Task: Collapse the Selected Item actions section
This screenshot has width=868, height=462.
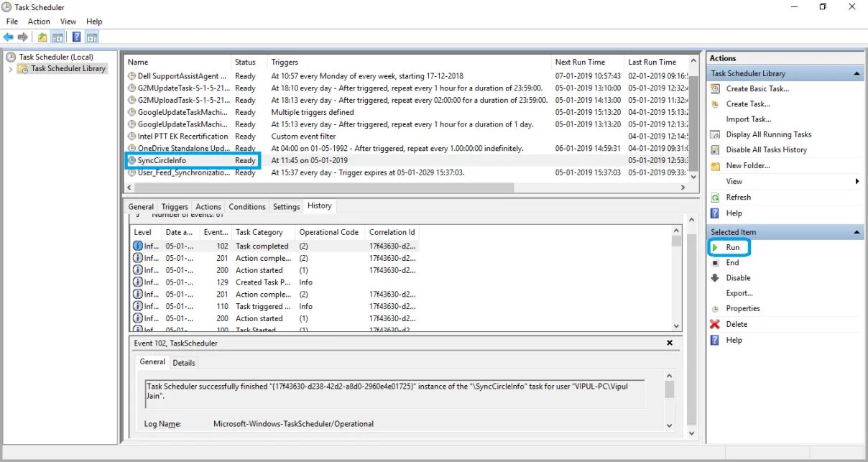Action: [857, 232]
